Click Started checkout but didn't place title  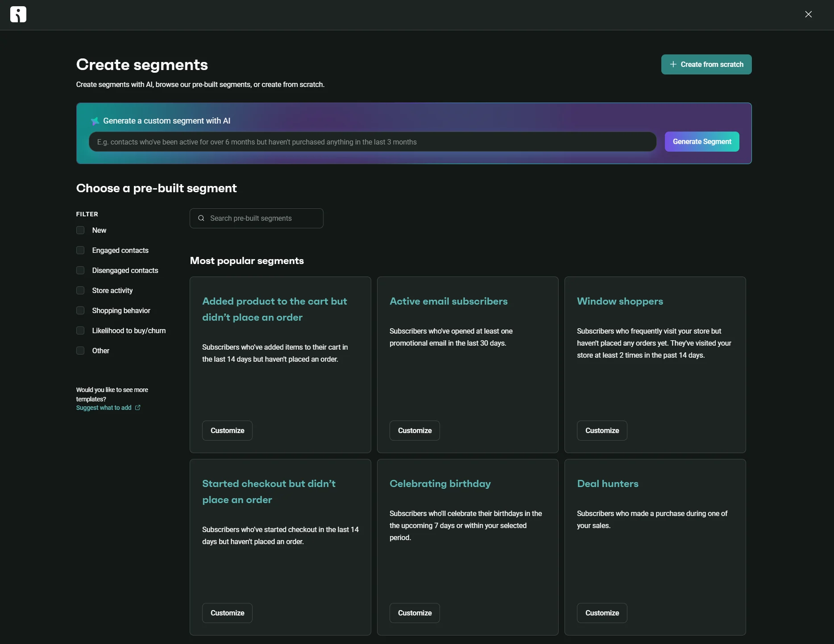[269, 491]
